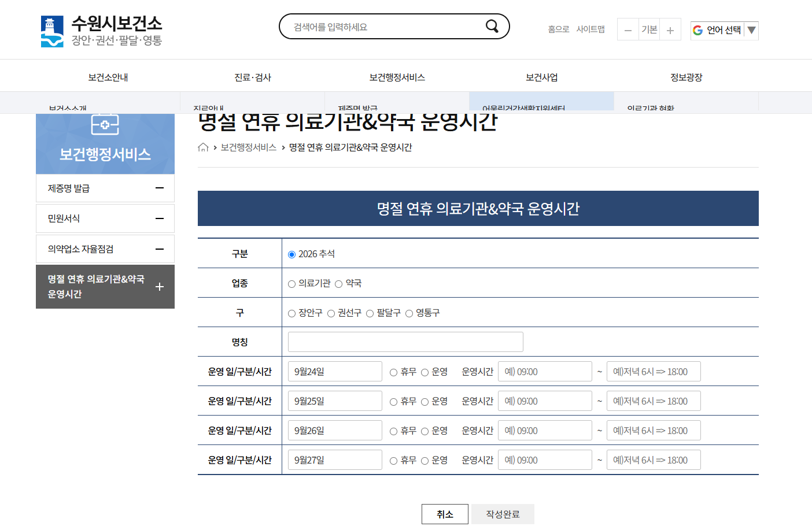Viewport: 812px width, 530px height.
Task: Choose the 권선구 district radio
Action: pos(331,313)
